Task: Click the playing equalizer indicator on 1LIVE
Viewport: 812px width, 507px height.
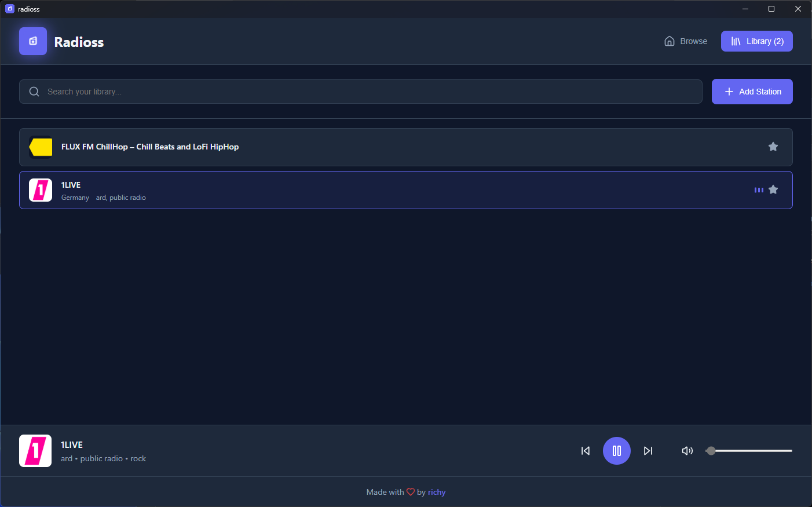Action: pyautogui.click(x=759, y=190)
